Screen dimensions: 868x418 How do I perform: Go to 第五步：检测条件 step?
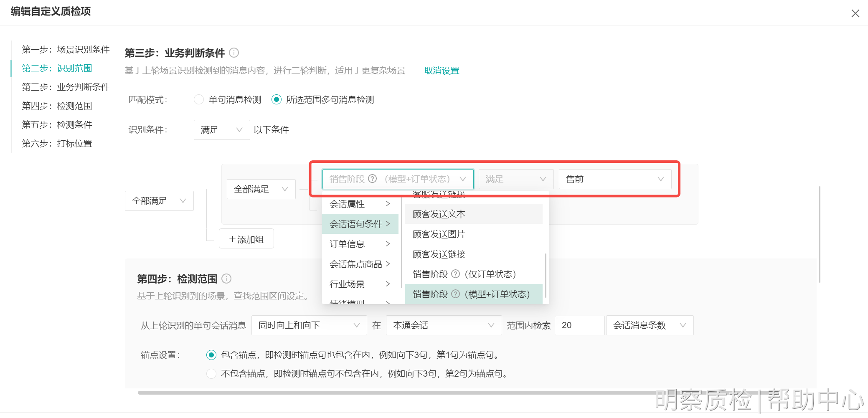point(57,124)
